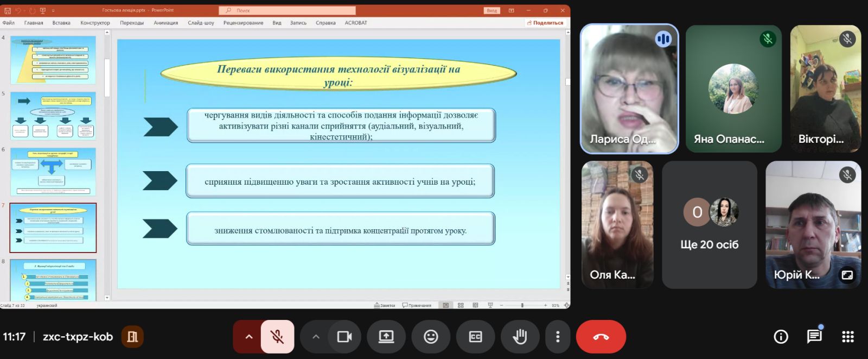Turn on closed captions
Viewport: 868px width, 359px height.
coord(475,337)
